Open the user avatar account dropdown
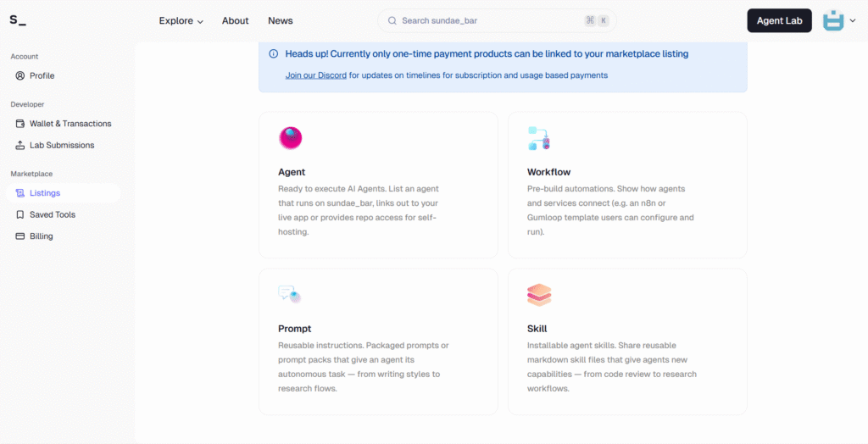Image resolution: width=868 pixels, height=444 pixels. (x=839, y=21)
